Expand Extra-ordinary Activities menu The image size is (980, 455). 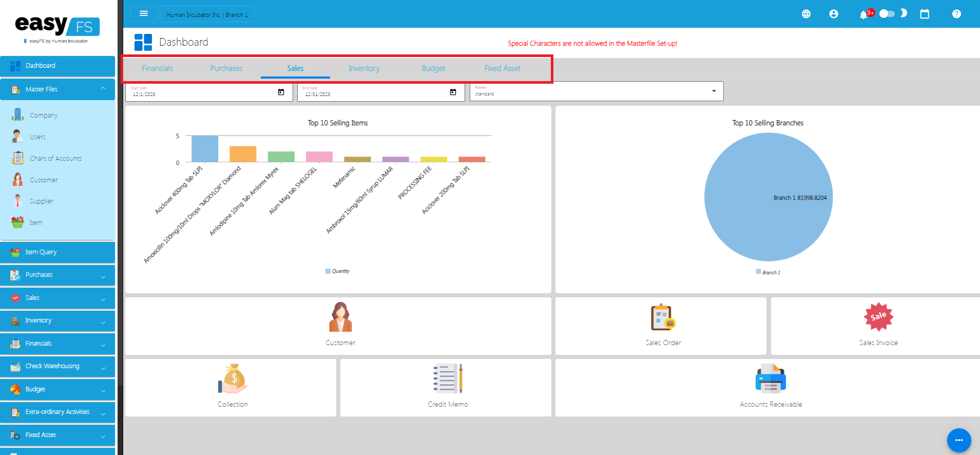tap(57, 412)
